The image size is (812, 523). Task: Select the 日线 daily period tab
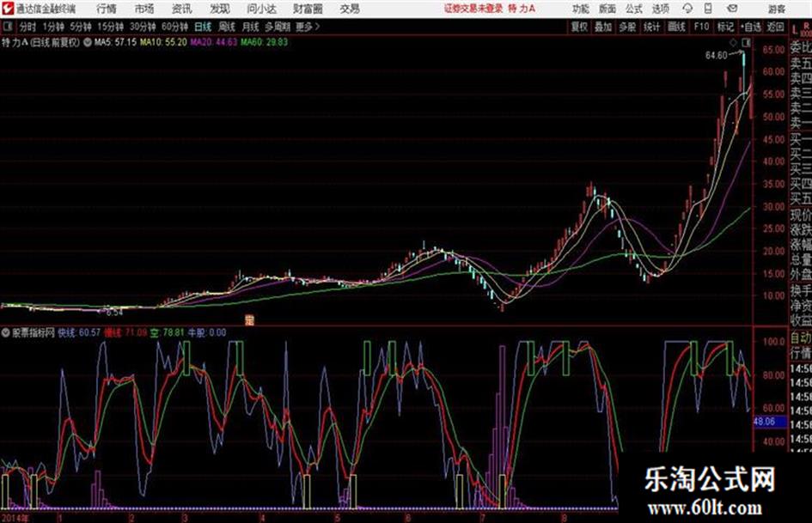pos(203,27)
